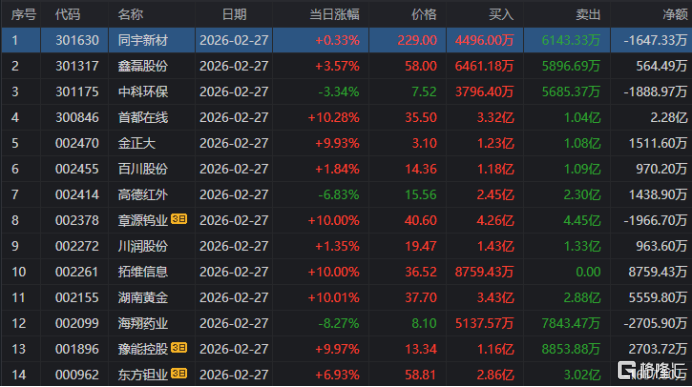Click the 3日 badge next to 东方钽业
692x387 pixels.
tap(179, 373)
